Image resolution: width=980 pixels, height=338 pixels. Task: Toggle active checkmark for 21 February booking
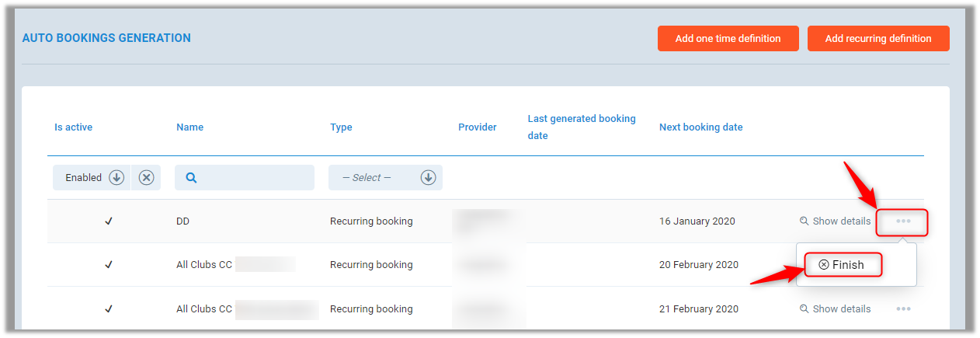109,309
